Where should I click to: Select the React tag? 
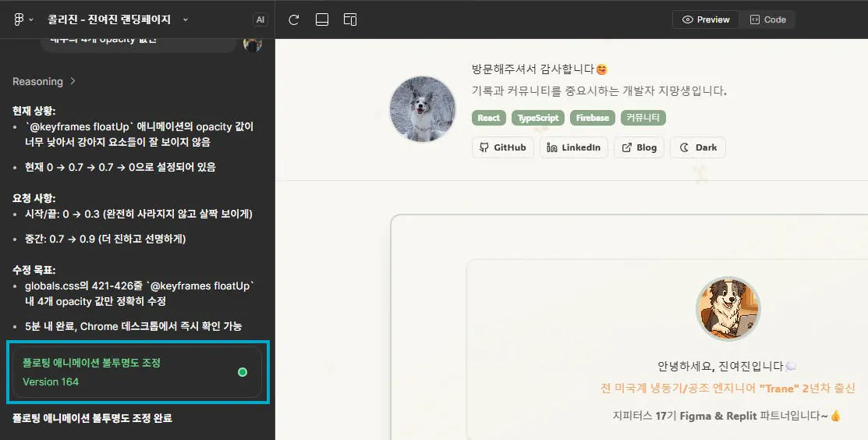point(489,118)
